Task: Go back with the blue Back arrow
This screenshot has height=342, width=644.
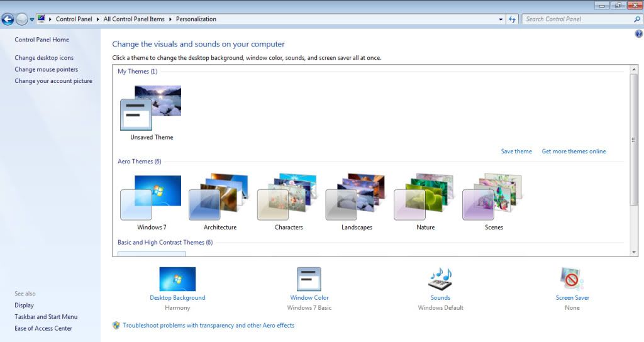Action: pos(8,19)
